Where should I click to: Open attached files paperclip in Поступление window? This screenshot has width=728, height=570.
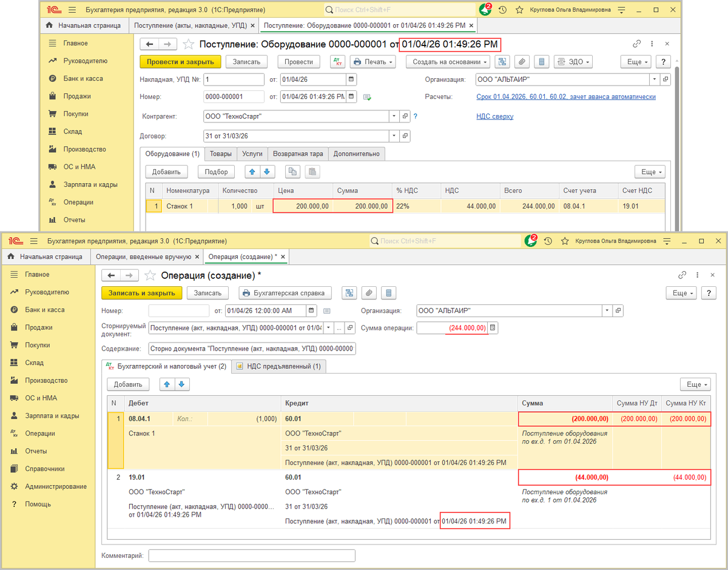[x=521, y=62]
